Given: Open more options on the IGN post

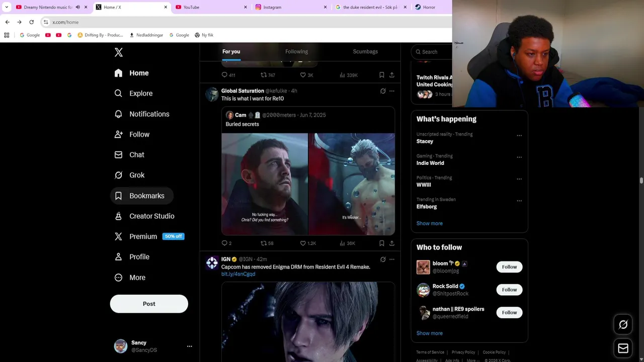Looking at the screenshot, I should click(392, 259).
